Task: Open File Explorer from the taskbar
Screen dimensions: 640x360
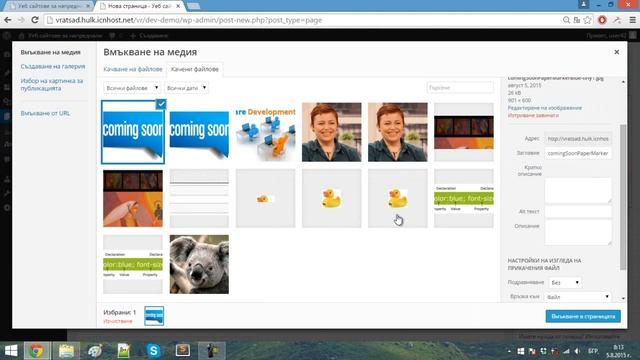Action: click(x=66, y=351)
